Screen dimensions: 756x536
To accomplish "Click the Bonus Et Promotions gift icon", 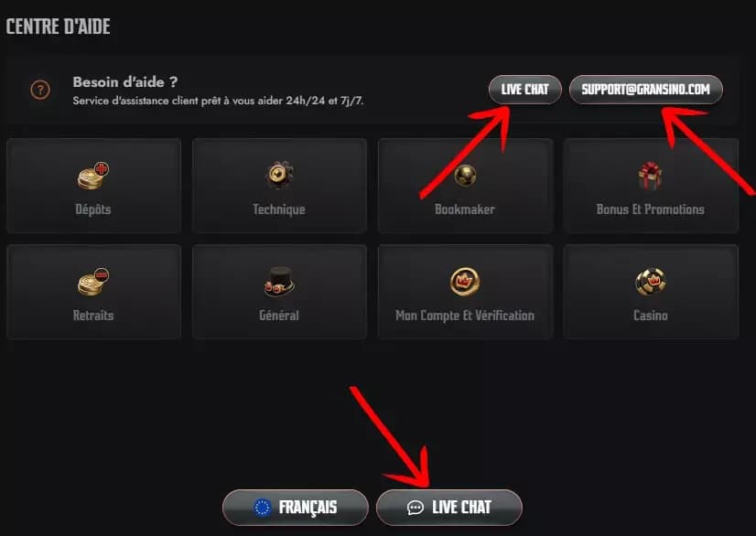I will click(x=650, y=176).
